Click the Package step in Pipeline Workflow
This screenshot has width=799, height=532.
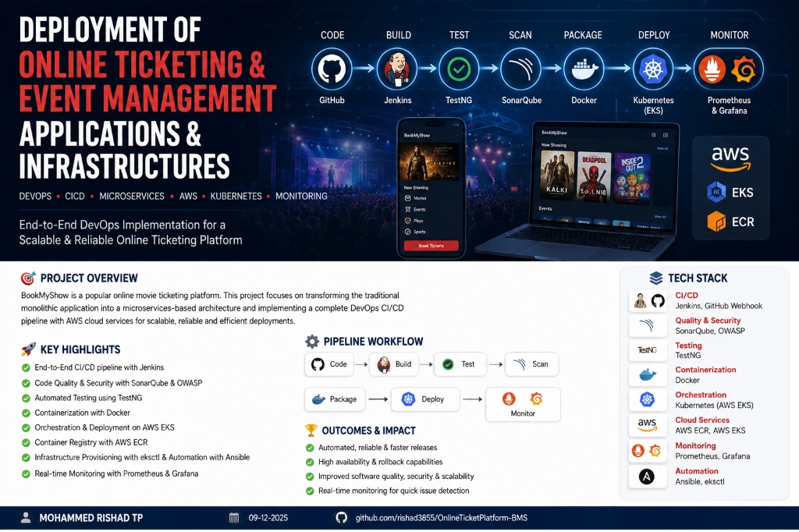(335, 399)
